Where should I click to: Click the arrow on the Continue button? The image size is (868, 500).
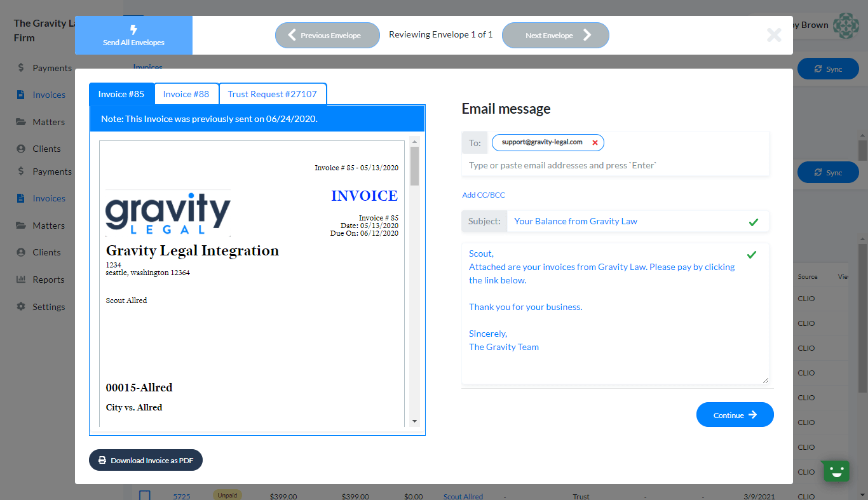tap(753, 415)
